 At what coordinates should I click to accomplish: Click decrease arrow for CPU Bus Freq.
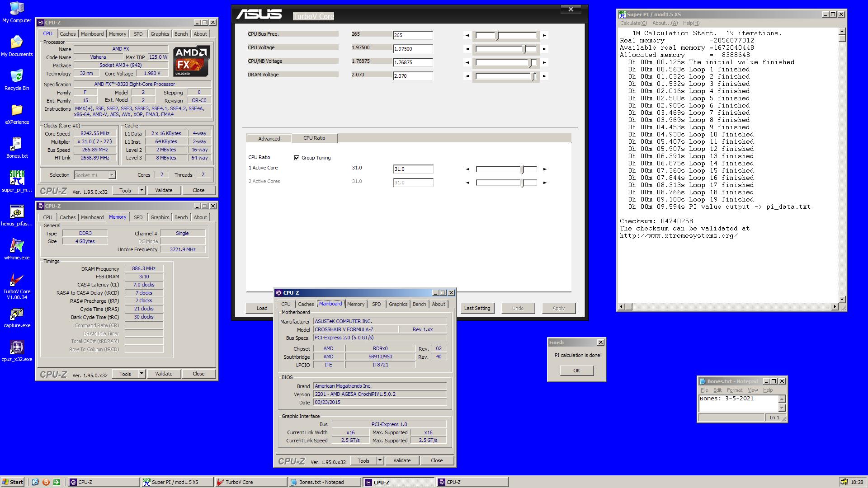click(467, 35)
